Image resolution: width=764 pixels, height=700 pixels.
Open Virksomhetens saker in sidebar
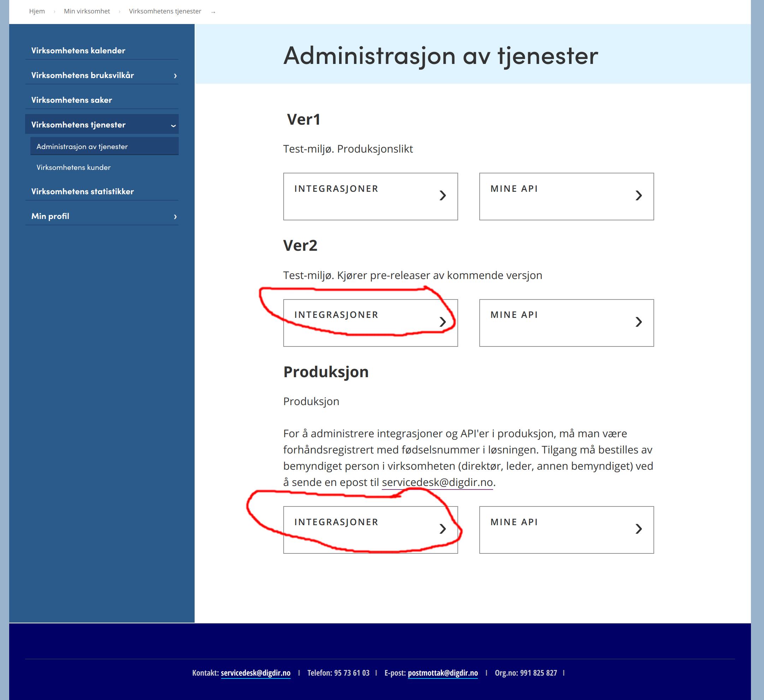(x=102, y=100)
